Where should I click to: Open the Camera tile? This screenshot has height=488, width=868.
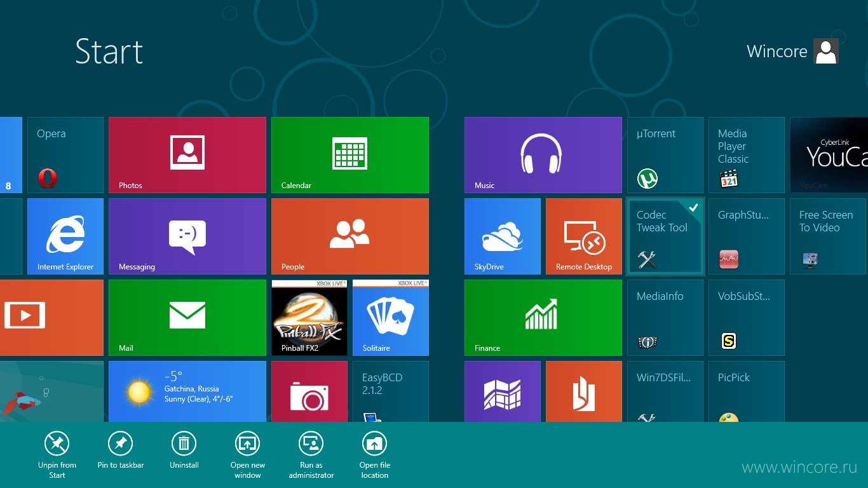[x=309, y=391]
